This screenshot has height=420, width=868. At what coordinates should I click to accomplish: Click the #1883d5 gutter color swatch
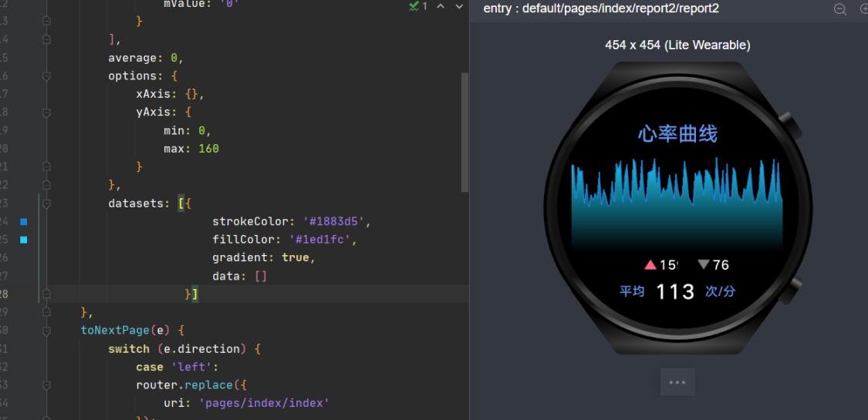[x=24, y=222]
